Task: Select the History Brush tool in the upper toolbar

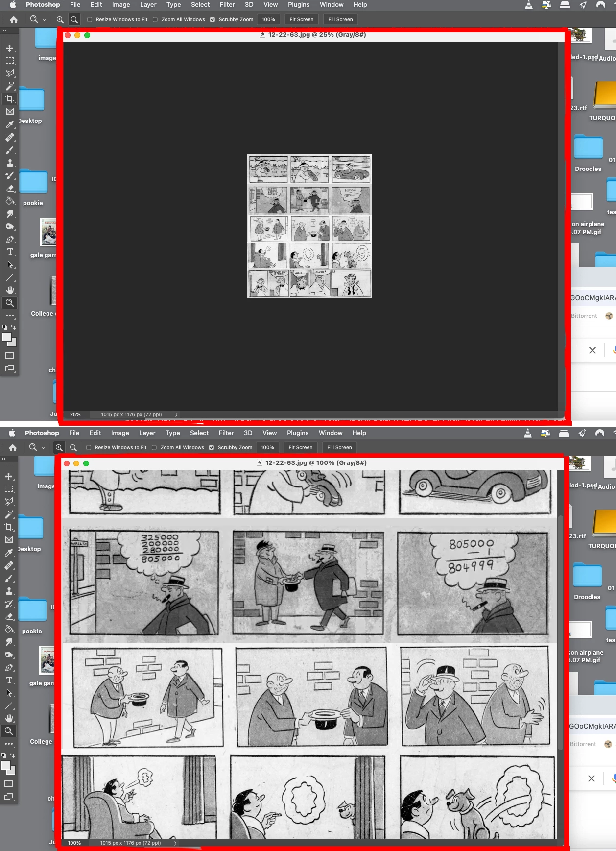Action: (10, 175)
